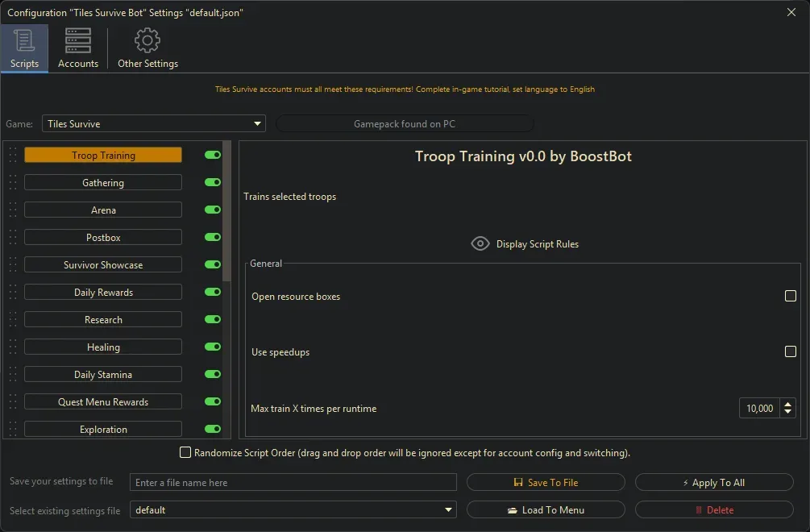Enable Open resource boxes checkbox

point(791,297)
